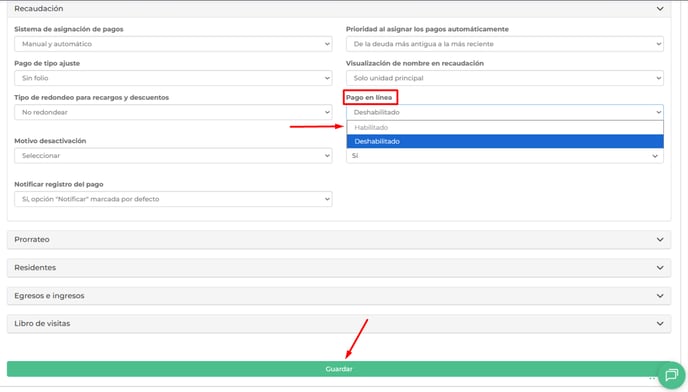This screenshot has height=392, width=688.
Task: Collapse the Recaudación section chevron
Action: pos(660,9)
